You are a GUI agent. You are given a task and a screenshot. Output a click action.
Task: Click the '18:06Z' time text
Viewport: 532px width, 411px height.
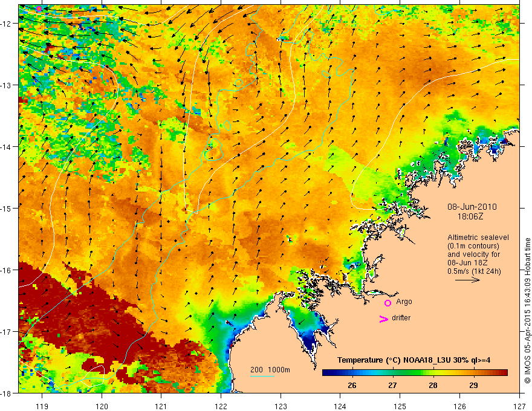coord(470,216)
